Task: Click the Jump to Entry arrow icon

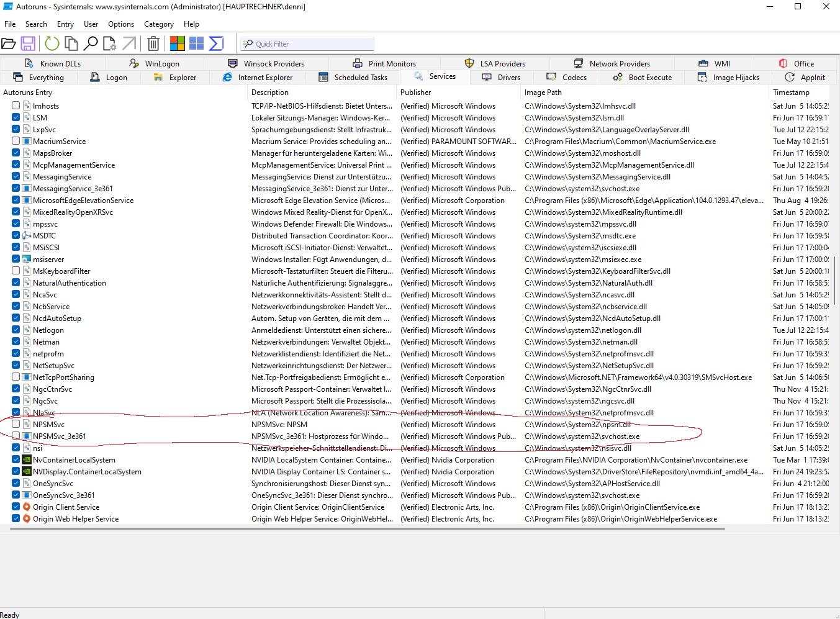Action: coord(129,43)
